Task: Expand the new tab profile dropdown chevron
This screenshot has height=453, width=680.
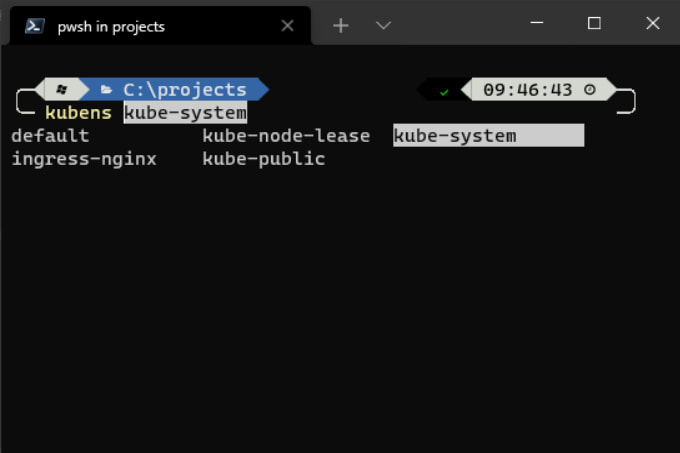Action: (x=383, y=26)
